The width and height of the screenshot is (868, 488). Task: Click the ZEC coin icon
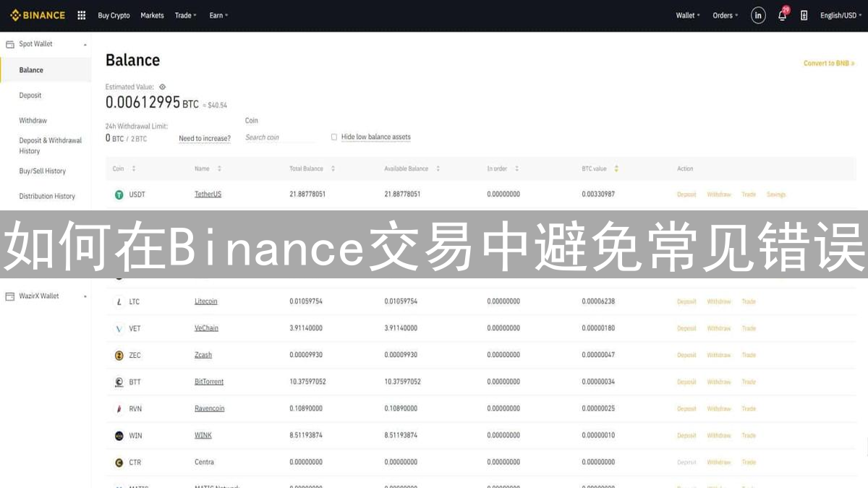coord(119,355)
